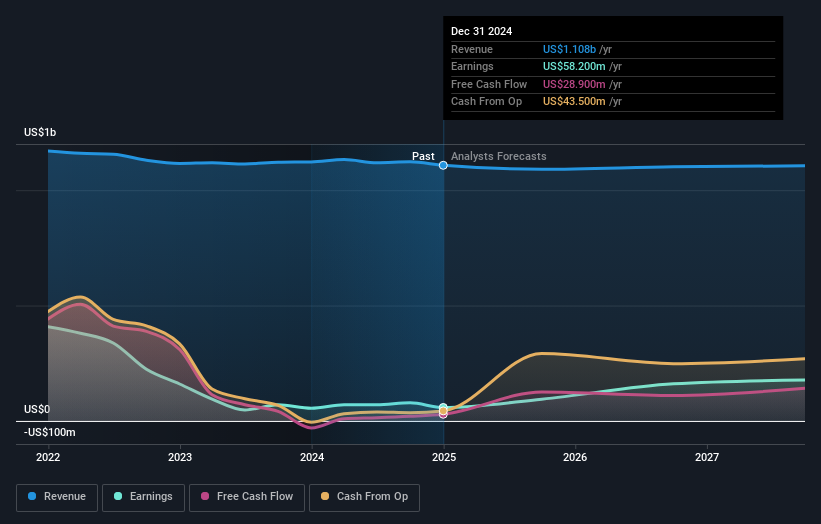The width and height of the screenshot is (821, 524).
Task: Click the Earnings row label in tooltip
Action: 472,66
